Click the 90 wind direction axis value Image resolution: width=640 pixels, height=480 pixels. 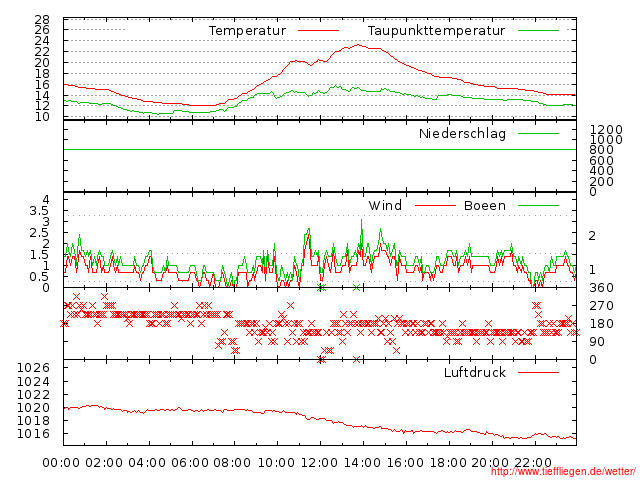pos(597,342)
